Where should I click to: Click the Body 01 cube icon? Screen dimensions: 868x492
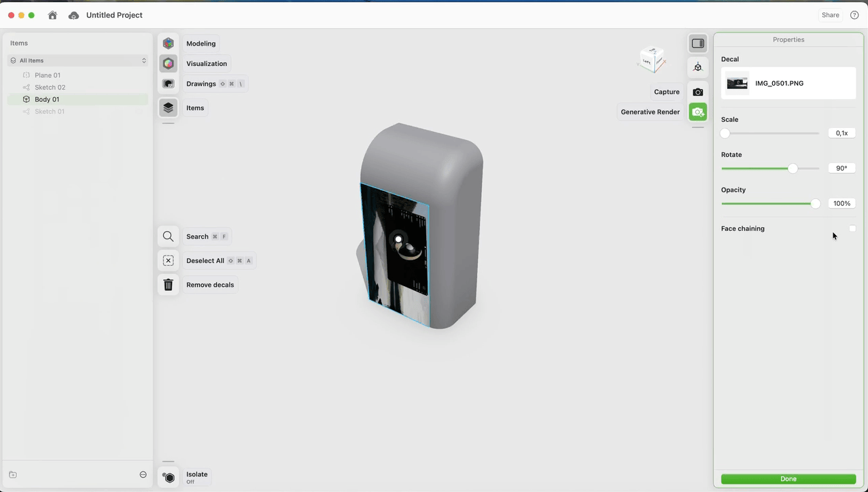click(x=27, y=99)
